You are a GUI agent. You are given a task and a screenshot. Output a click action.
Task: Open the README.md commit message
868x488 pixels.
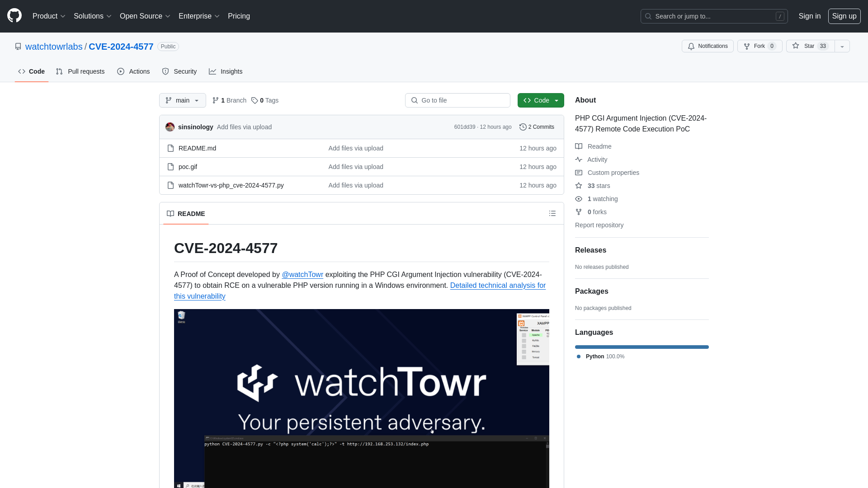pos(356,148)
